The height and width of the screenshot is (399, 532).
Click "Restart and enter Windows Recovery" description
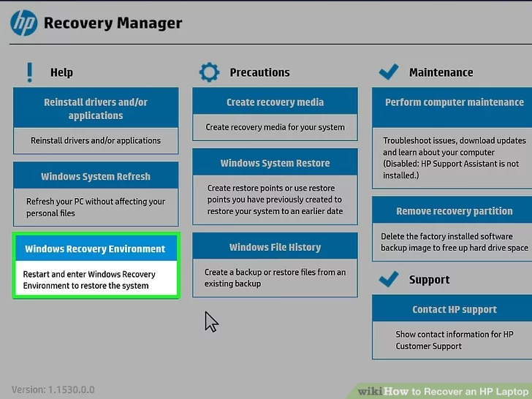[x=89, y=280]
